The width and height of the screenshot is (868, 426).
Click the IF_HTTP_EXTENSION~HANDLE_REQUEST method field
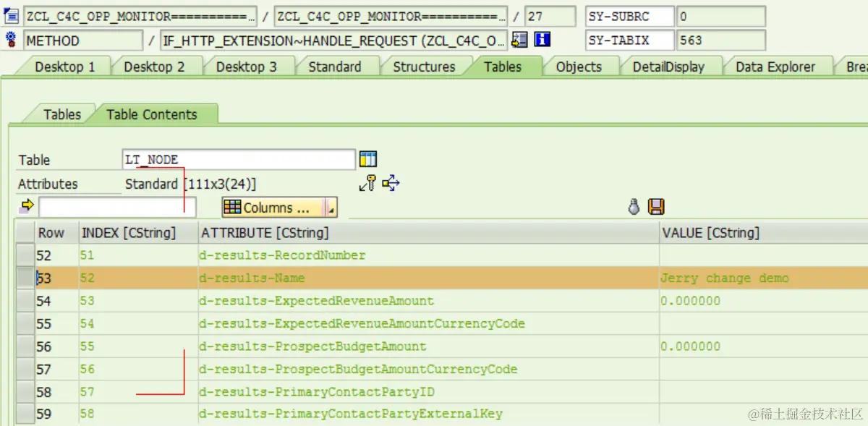pyautogui.click(x=334, y=41)
